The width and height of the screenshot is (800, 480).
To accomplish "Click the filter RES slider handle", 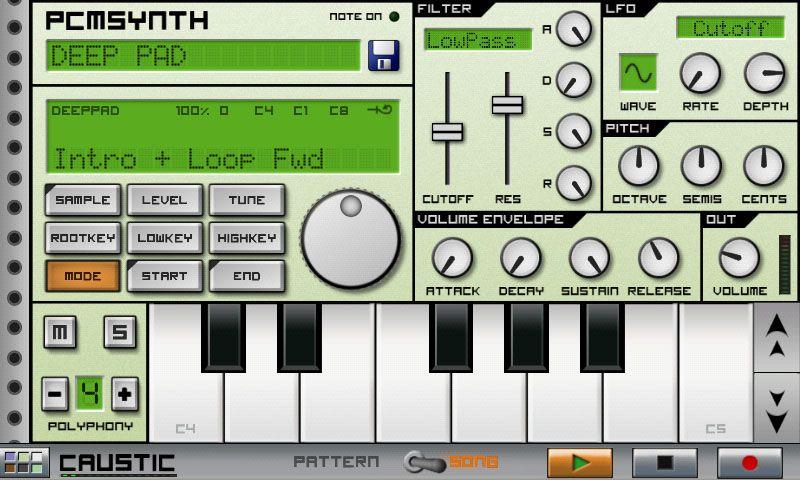I will tap(507, 105).
